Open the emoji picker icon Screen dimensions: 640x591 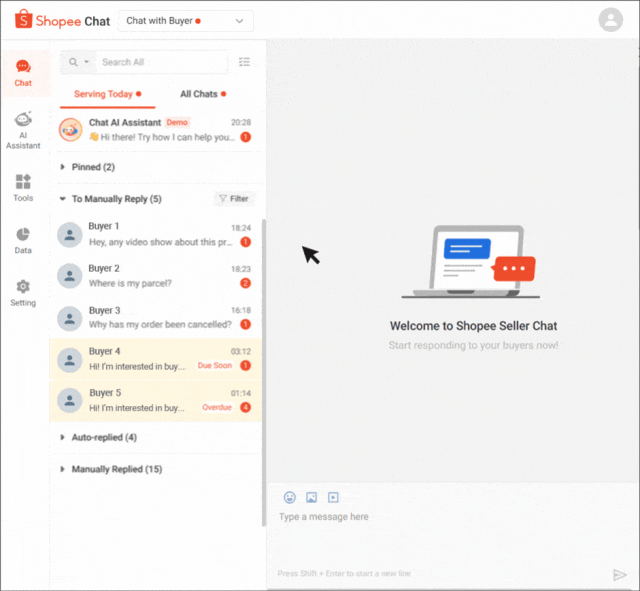click(x=290, y=497)
